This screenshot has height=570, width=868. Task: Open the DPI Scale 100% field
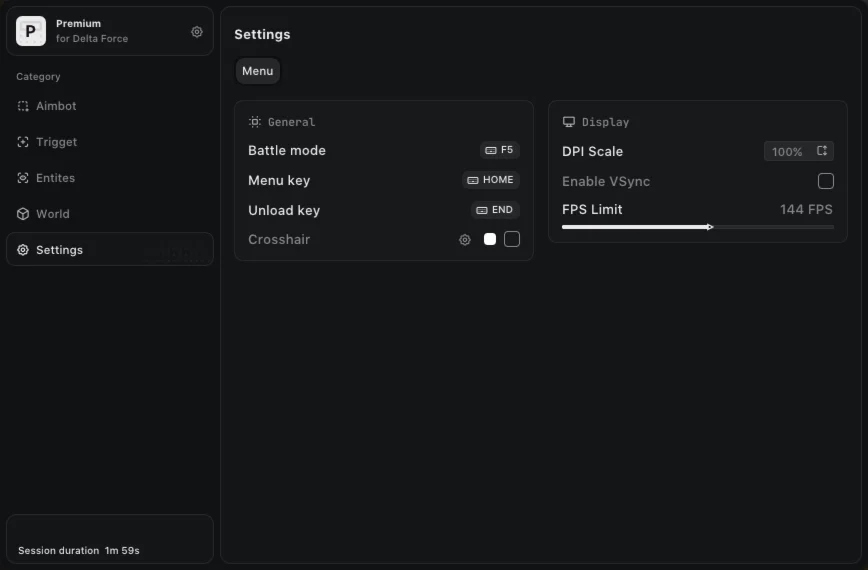click(x=799, y=151)
